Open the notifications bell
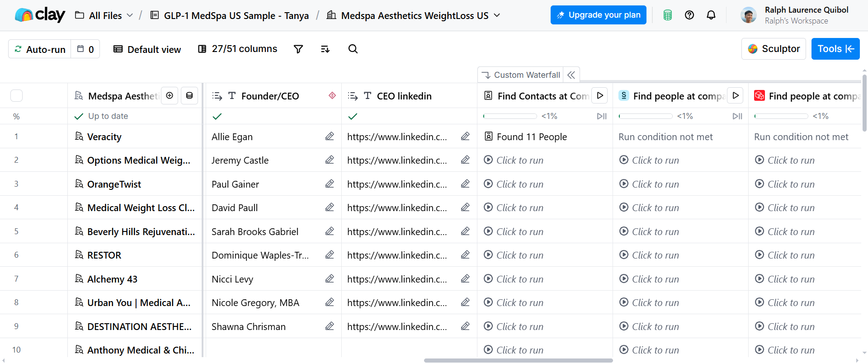868x363 pixels. 711,15
